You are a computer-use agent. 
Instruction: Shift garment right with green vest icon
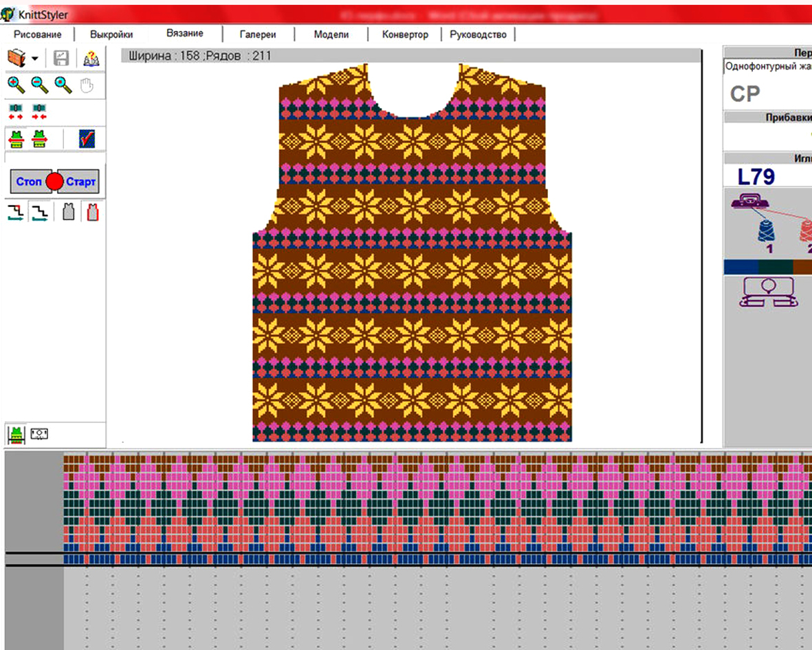click(x=39, y=140)
